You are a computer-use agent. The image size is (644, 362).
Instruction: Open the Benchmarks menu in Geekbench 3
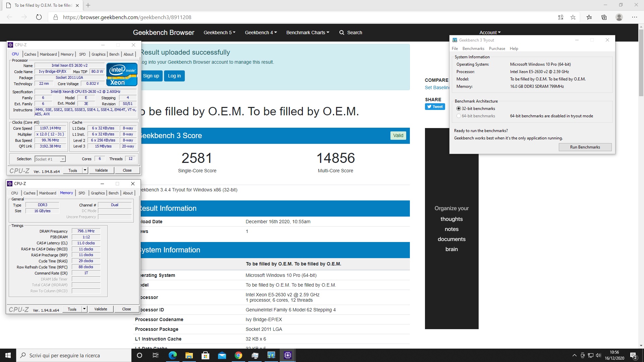pyautogui.click(x=473, y=49)
